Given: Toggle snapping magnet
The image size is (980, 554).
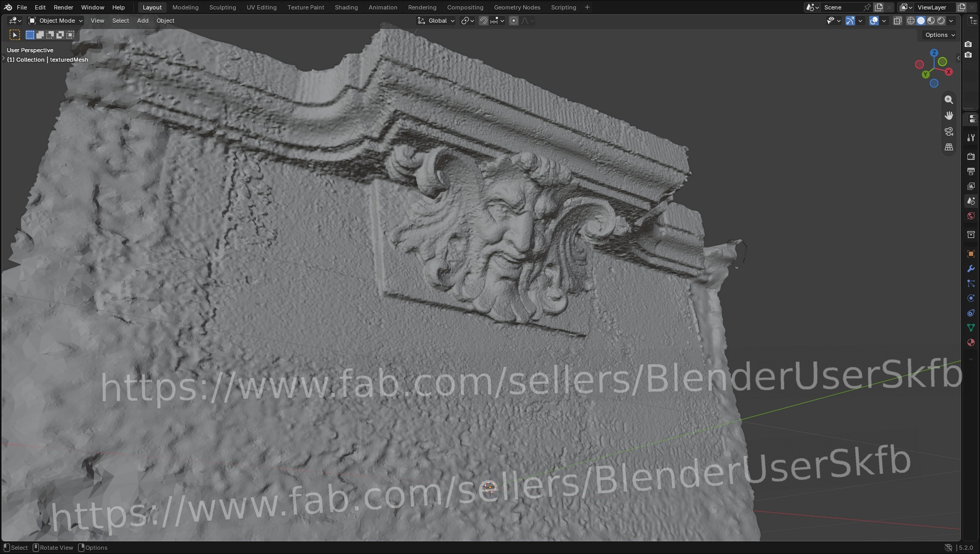Looking at the screenshot, I should point(483,21).
